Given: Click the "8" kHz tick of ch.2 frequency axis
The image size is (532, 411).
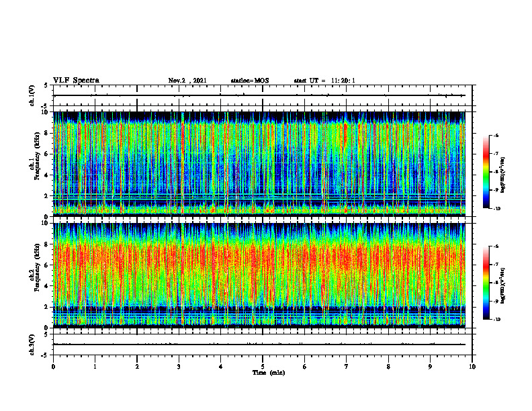Looking at the screenshot, I should 47,244.
